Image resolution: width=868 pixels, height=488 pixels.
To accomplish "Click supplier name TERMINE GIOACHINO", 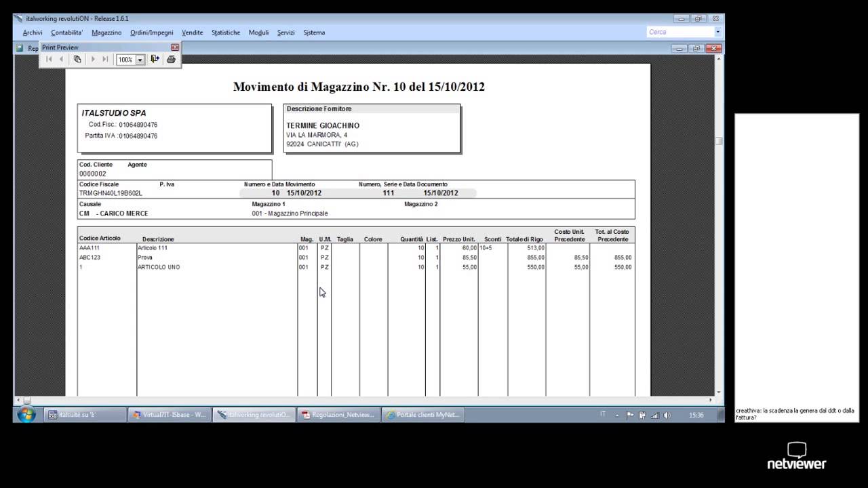I will (323, 125).
